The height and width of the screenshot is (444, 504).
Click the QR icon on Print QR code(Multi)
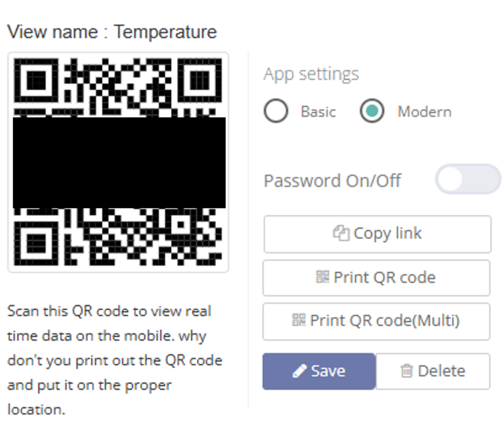[x=299, y=321]
